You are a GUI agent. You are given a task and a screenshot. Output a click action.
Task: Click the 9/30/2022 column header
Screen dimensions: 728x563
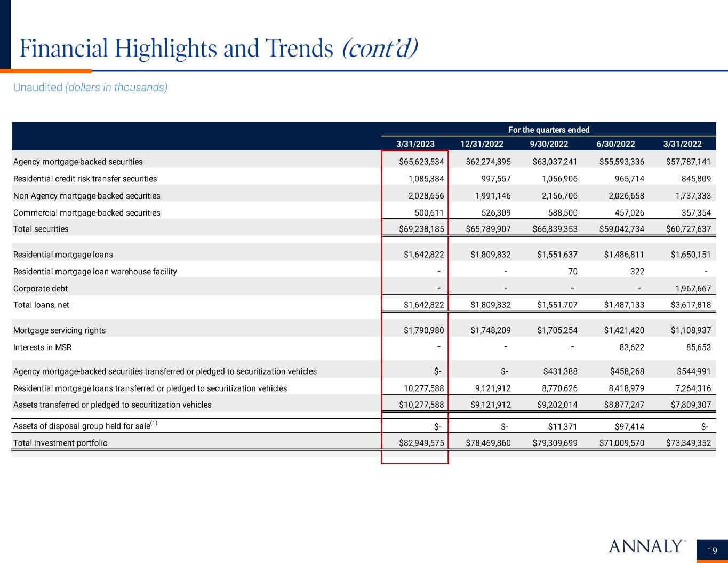point(549,144)
